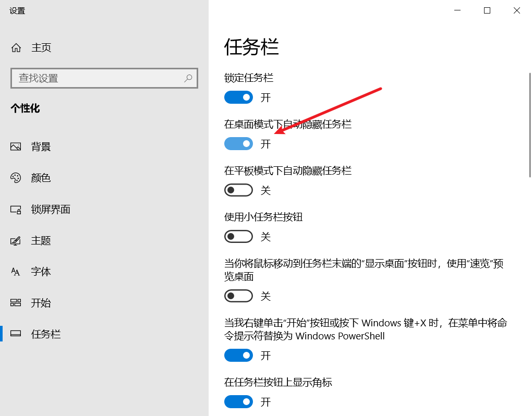Disable the 锁定任务栏 toggle
Screen dimensions: 532x416
pyautogui.click(x=238, y=97)
